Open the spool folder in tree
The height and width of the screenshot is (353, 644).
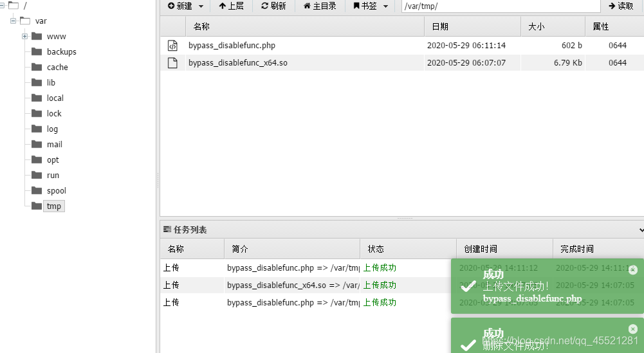pyautogui.click(x=56, y=190)
